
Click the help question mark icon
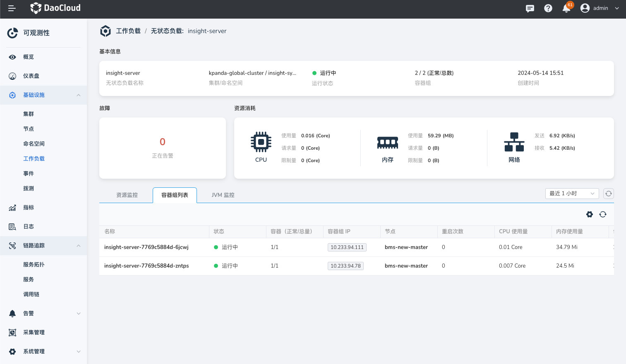click(548, 8)
